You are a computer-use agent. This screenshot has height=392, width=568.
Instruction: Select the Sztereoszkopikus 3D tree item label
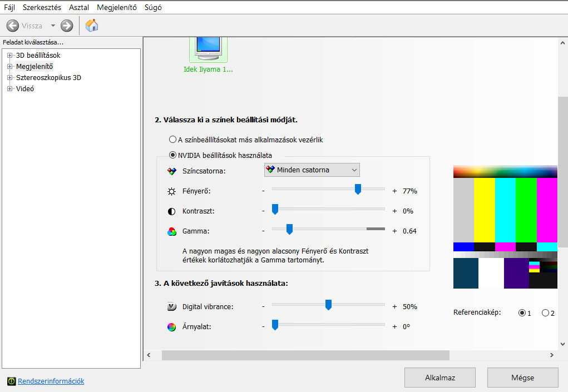[48, 77]
